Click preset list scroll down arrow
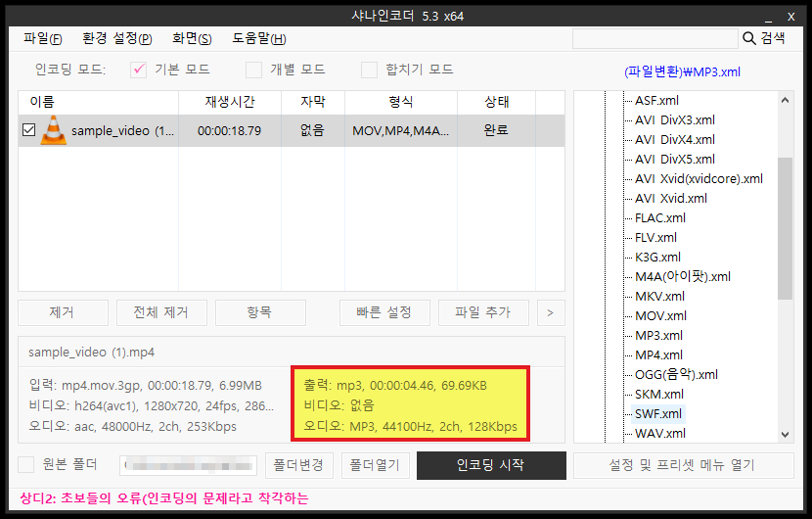 point(785,435)
